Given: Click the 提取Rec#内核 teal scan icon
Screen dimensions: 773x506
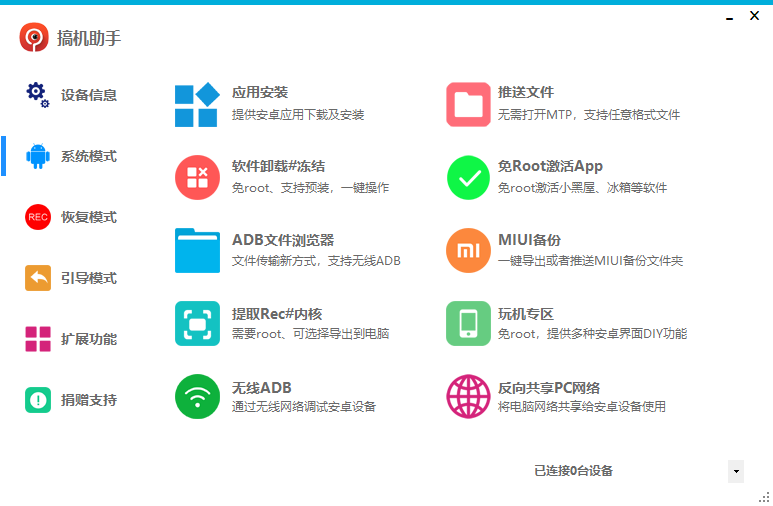Looking at the screenshot, I should pyautogui.click(x=197, y=324).
